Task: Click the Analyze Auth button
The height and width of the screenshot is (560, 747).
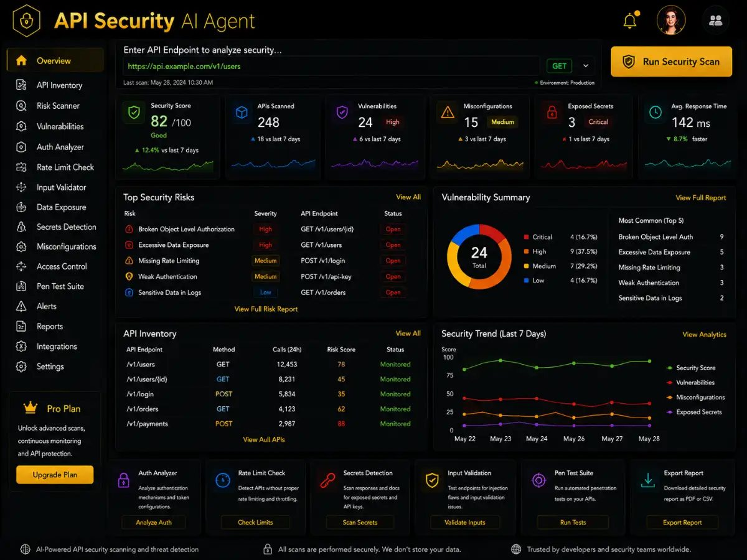Action: pyautogui.click(x=154, y=522)
